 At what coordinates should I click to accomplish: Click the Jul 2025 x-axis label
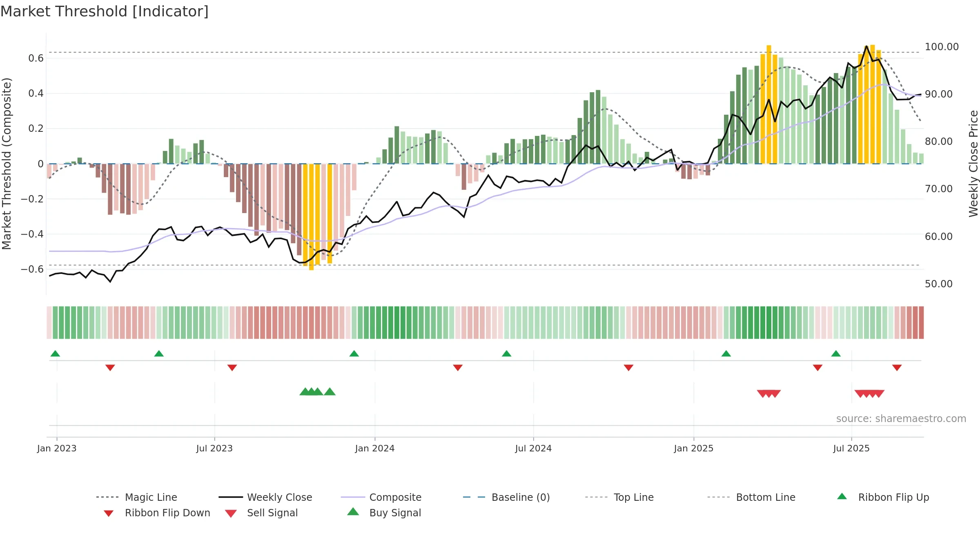[x=851, y=448]
